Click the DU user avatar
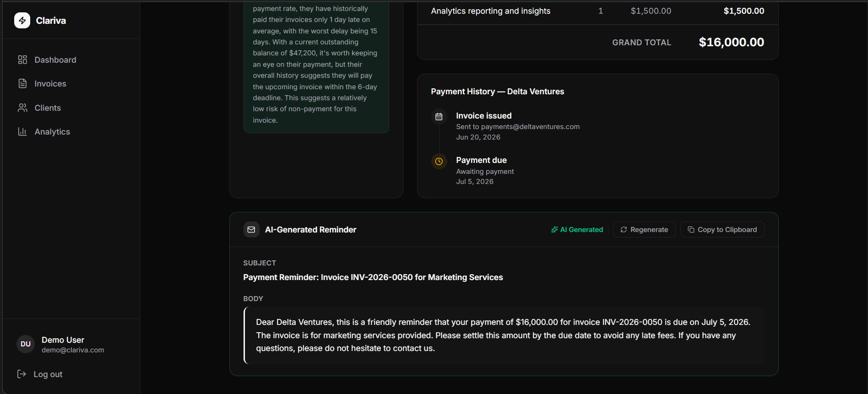The height and width of the screenshot is (394, 868). tap(26, 344)
